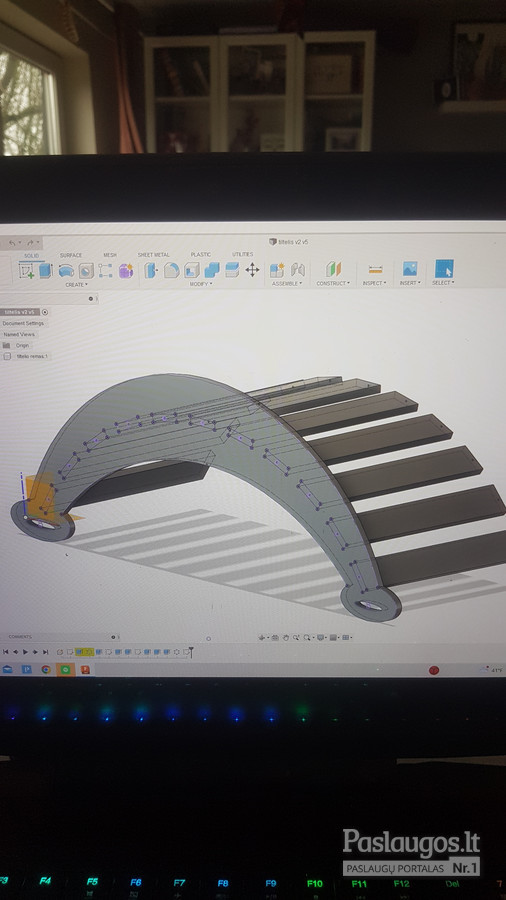Click the Redo arrow icon
Viewport: 506px width, 900px height.
click(30, 243)
